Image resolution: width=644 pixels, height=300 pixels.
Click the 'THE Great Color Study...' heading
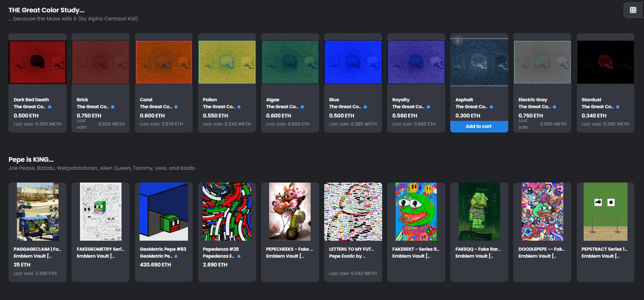click(x=47, y=10)
